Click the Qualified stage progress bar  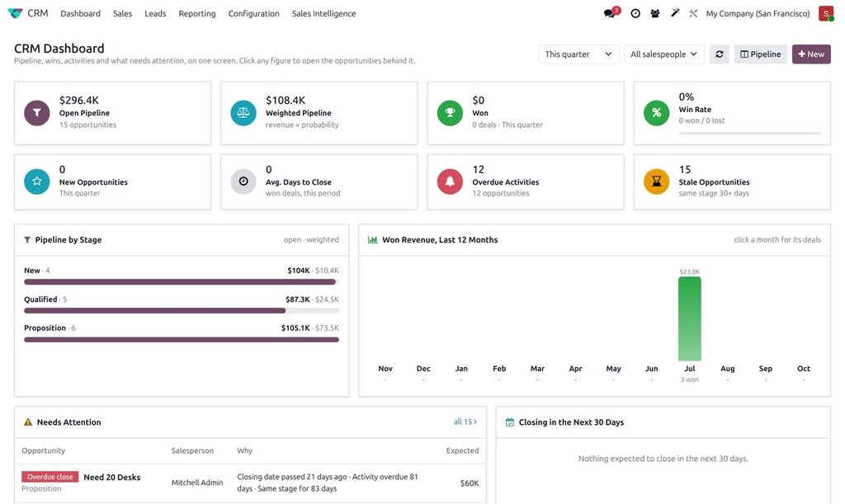point(182,311)
